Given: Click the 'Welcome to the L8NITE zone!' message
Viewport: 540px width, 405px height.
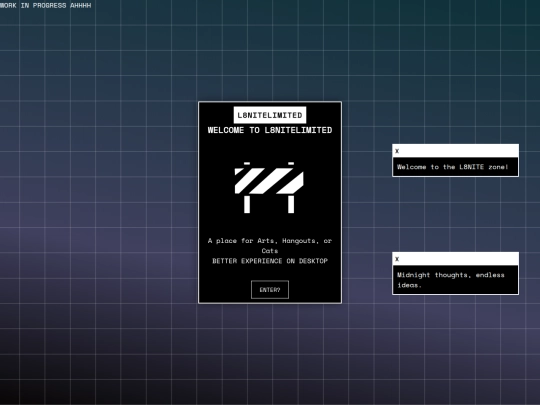Looking at the screenshot, I should (x=453, y=167).
